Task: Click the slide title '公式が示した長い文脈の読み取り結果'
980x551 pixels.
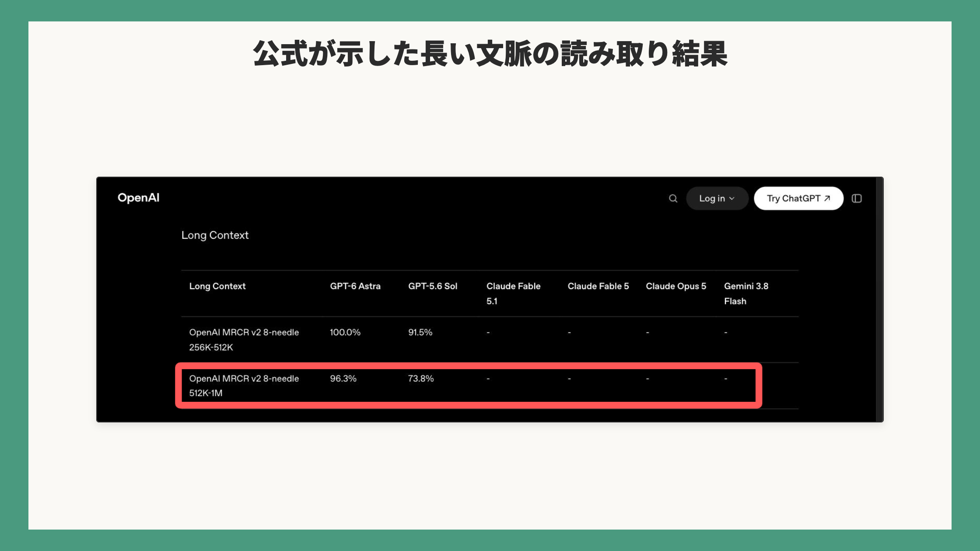Action: pyautogui.click(x=490, y=54)
